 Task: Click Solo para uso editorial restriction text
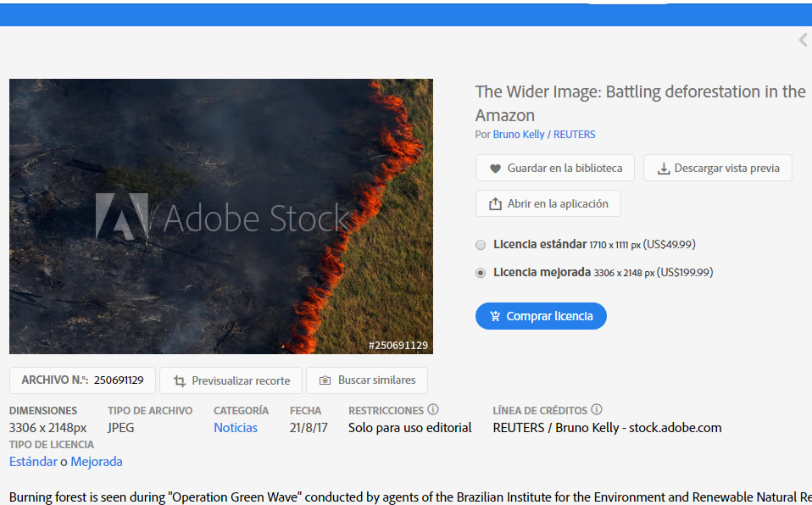tap(409, 428)
